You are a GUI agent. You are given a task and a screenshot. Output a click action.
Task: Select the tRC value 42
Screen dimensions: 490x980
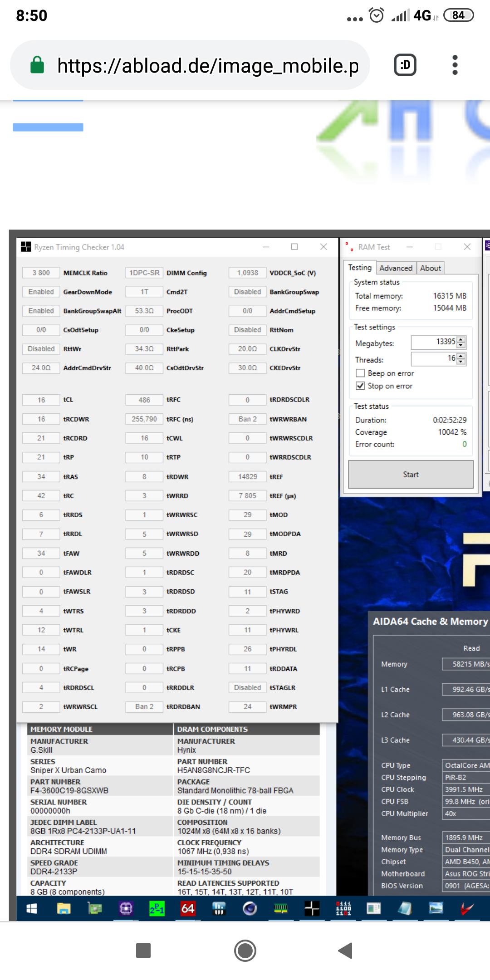click(41, 496)
